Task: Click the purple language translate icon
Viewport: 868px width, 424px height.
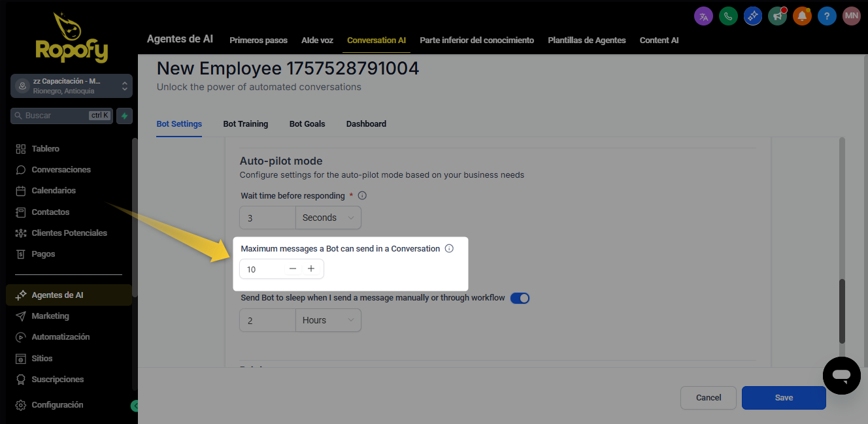Action: 703,16
